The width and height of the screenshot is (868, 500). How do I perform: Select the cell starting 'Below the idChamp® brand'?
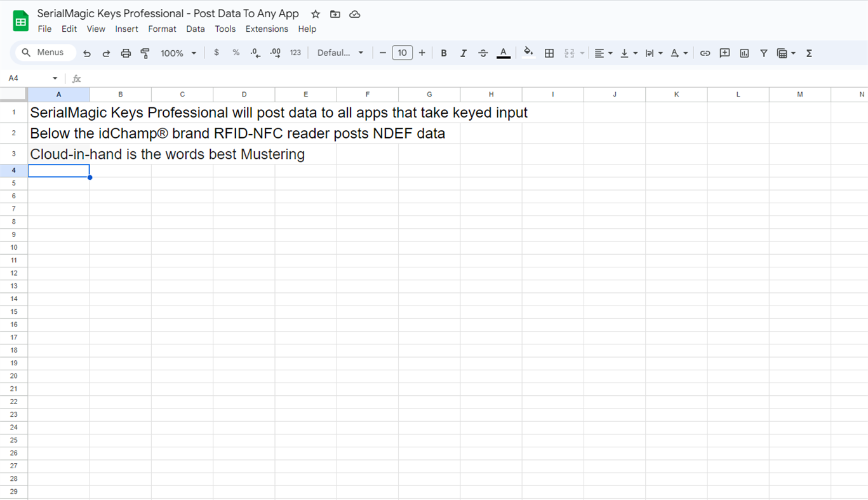(58, 133)
